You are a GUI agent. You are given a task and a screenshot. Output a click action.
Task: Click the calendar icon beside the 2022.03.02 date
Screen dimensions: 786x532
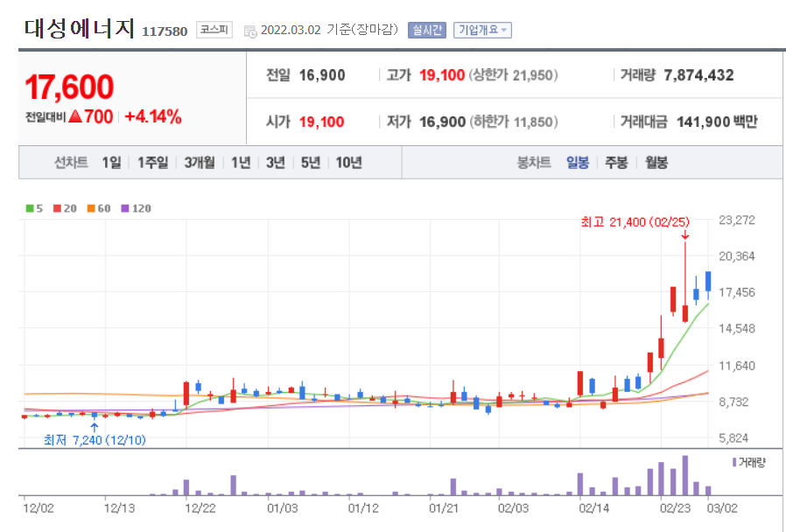pyautogui.click(x=250, y=31)
